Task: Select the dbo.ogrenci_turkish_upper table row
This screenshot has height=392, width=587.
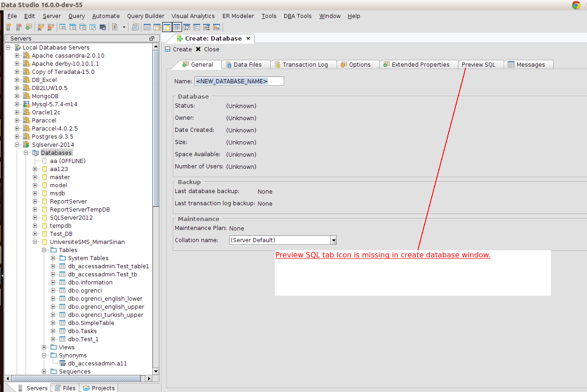Action: 106,315
